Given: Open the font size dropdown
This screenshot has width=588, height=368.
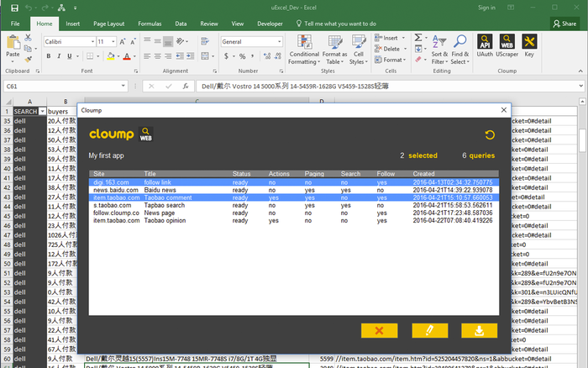Looking at the screenshot, I should tap(113, 42).
